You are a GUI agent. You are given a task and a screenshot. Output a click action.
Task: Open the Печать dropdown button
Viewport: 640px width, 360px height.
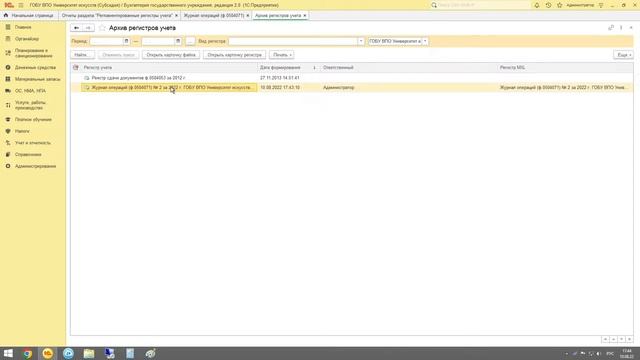tap(282, 55)
